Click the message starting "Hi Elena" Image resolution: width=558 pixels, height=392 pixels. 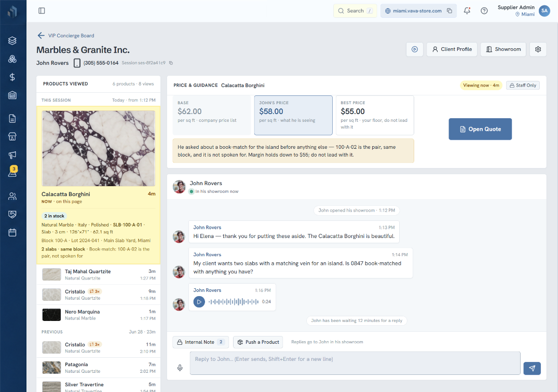(294, 232)
